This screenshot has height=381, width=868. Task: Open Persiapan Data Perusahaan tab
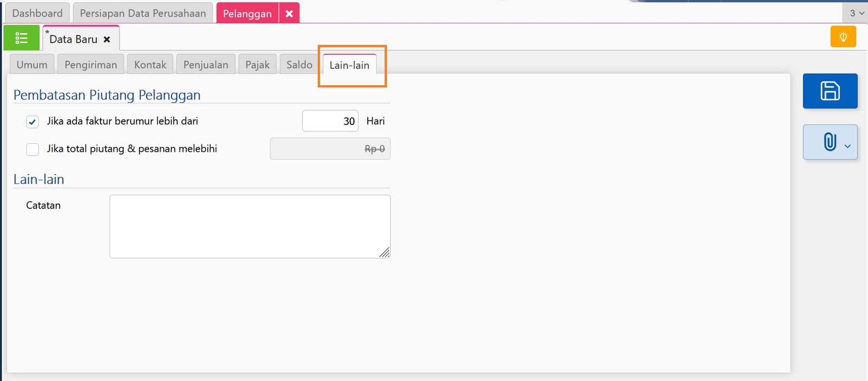[143, 13]
